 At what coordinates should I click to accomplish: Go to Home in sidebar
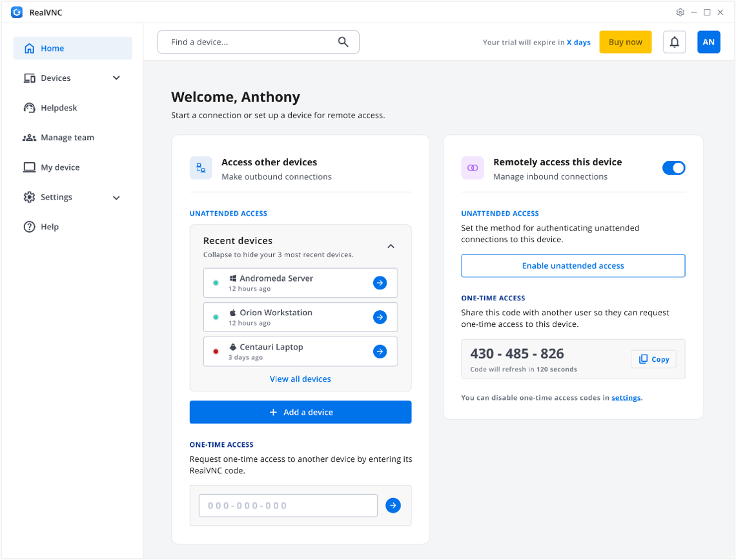point(73,48)
